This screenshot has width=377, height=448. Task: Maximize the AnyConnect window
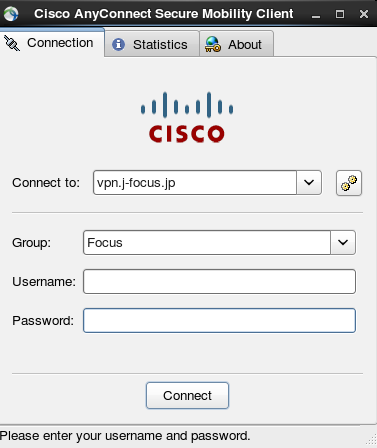pos(340,14)
